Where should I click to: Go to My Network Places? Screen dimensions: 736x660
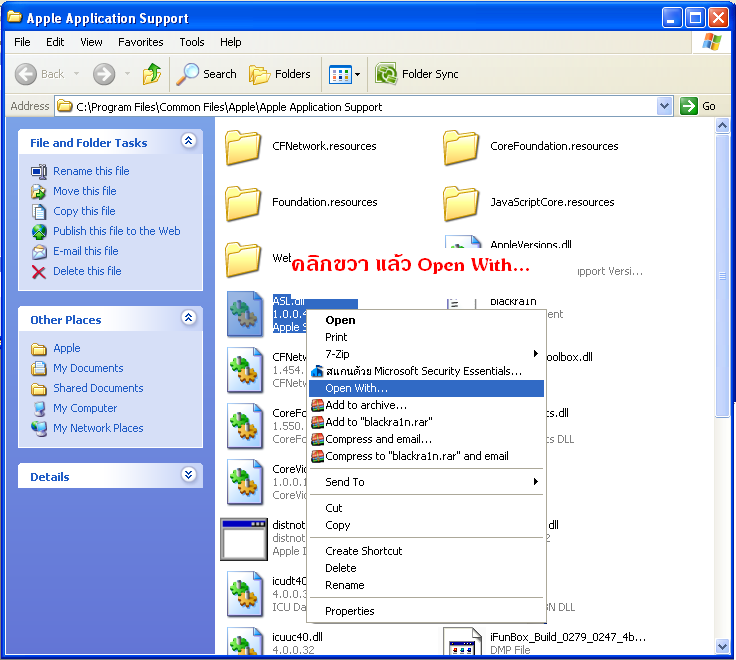click(98, 428)
